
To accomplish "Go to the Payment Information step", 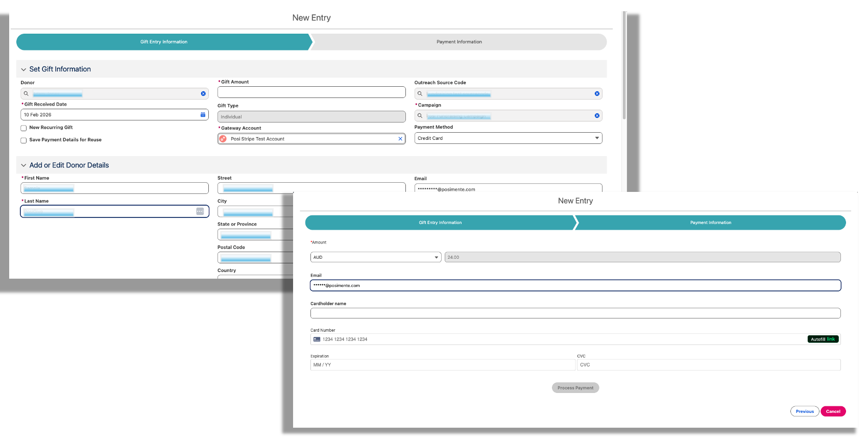I will click(x=710, y=223).
